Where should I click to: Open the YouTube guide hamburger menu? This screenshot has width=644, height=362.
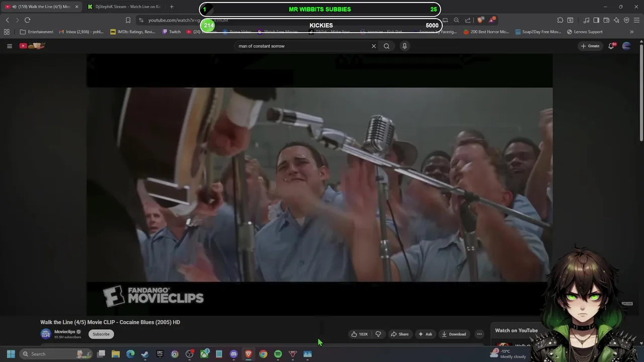coord(9,46)
